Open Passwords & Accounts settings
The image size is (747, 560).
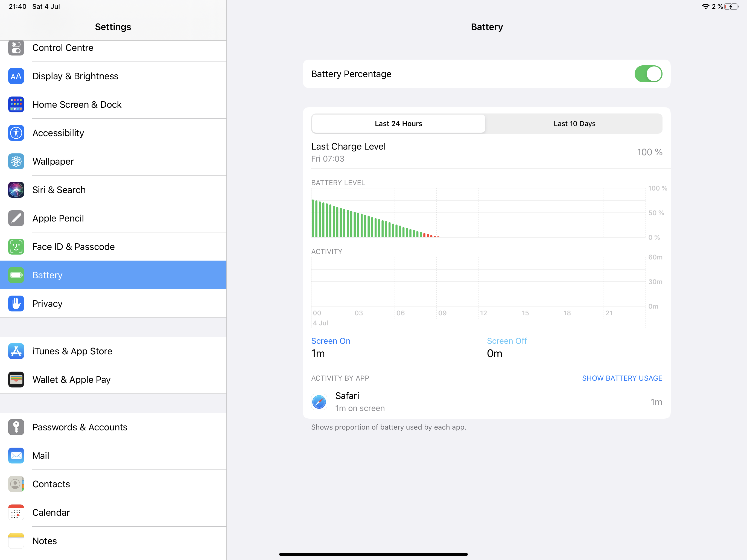coord(80,427)
